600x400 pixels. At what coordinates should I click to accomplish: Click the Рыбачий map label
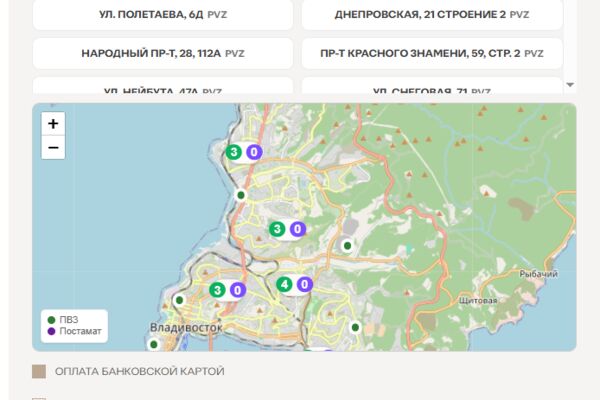(x=538, y=274)
